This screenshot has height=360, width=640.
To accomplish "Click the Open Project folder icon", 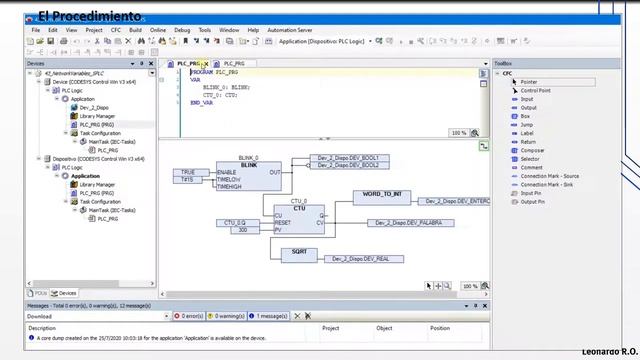I will pyautogui.click(x=40, y=41).
